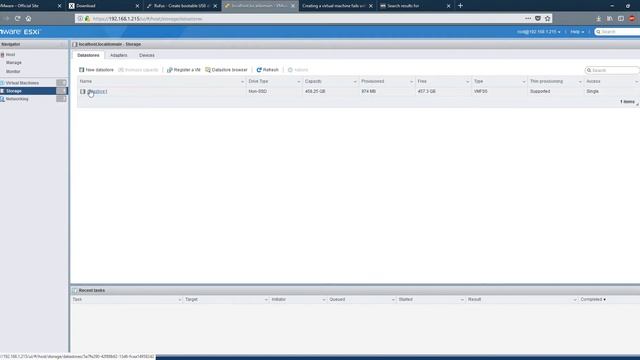This screenshot has height=360, width=640.
Task: Click the datastore list search field
Action: (612, 70)
